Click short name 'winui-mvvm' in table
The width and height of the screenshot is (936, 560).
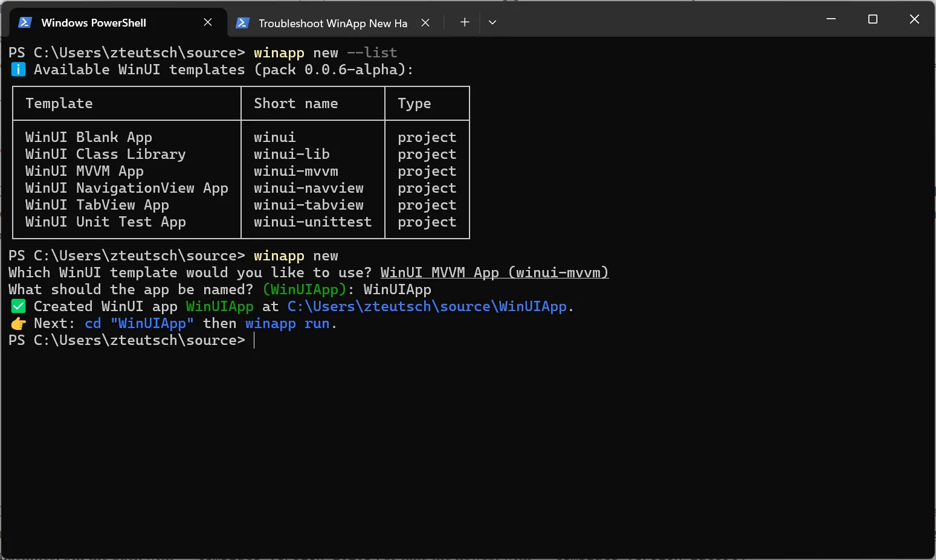click(x=295, y=171)
